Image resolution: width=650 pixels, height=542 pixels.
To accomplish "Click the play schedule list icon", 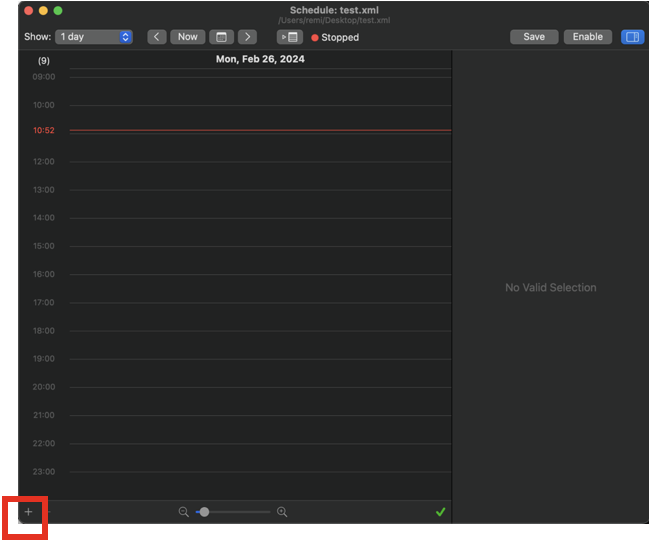I will [289, 37].
